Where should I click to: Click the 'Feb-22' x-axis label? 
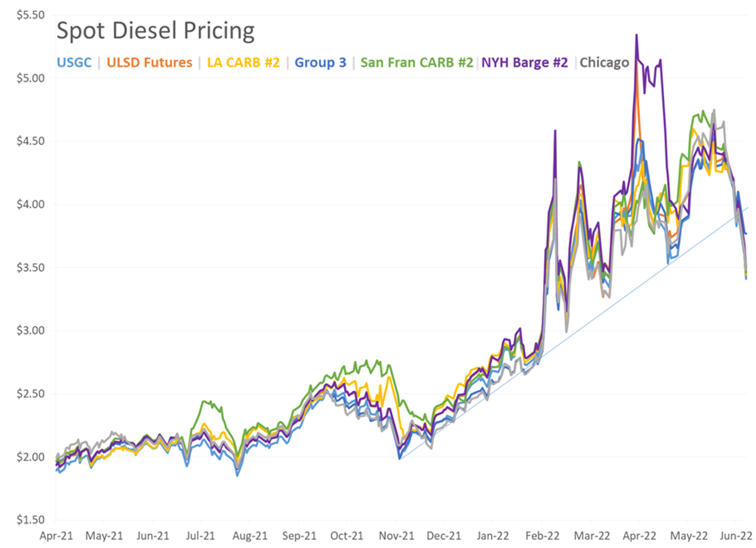click(542, 536)
